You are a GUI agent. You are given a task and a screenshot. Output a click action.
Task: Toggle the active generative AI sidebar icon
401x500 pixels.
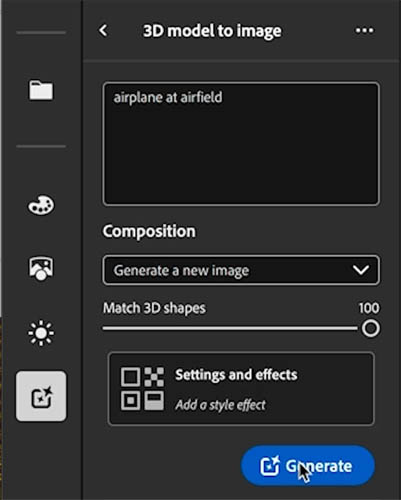point(41,396)
